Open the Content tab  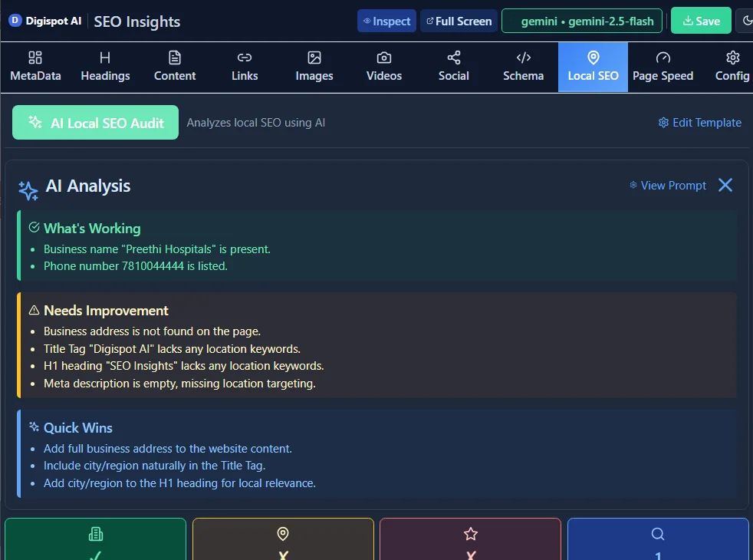[x=175, y=67]
